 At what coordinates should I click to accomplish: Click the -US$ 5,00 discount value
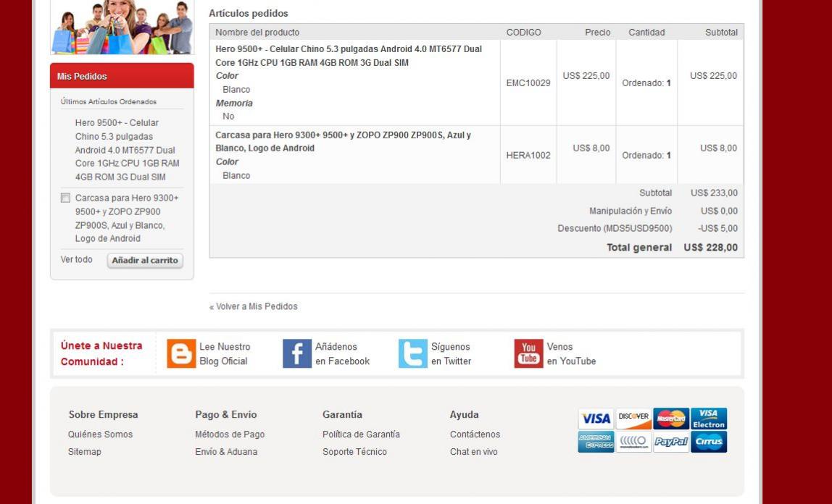718,228
